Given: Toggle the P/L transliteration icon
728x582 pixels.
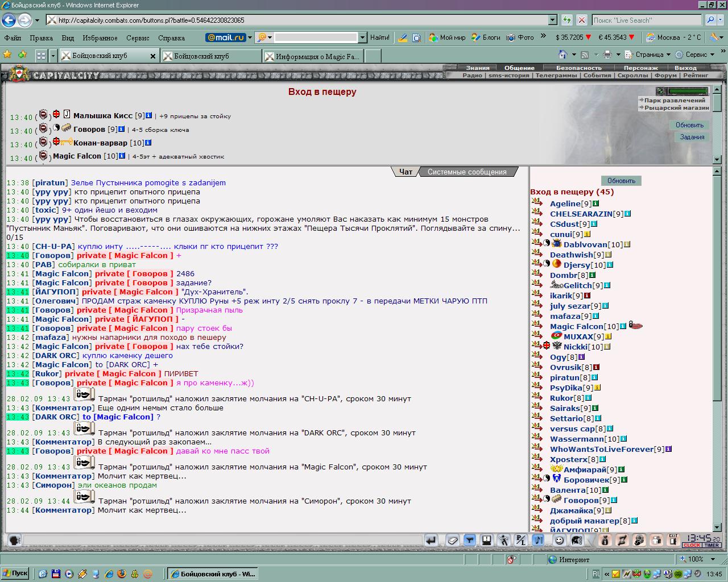Looking at the screenshot, I should (520, 540).
